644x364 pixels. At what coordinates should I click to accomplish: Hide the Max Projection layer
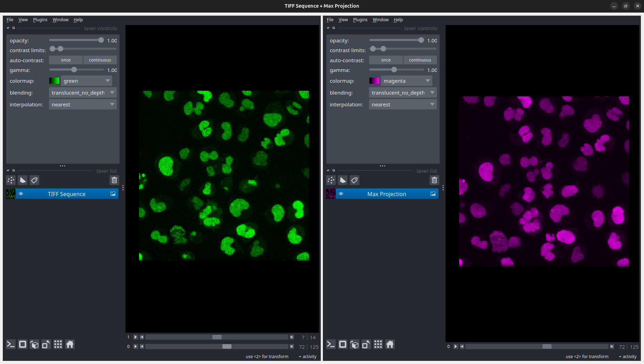(341, 194)
